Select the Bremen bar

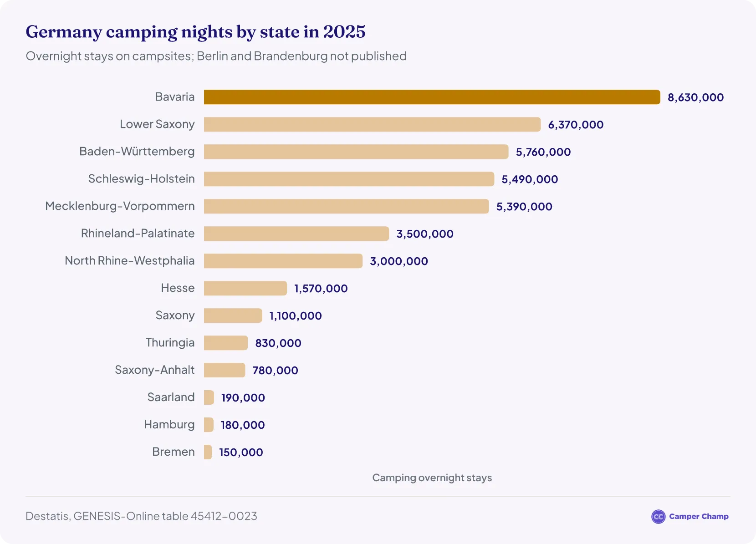(208, 452)
